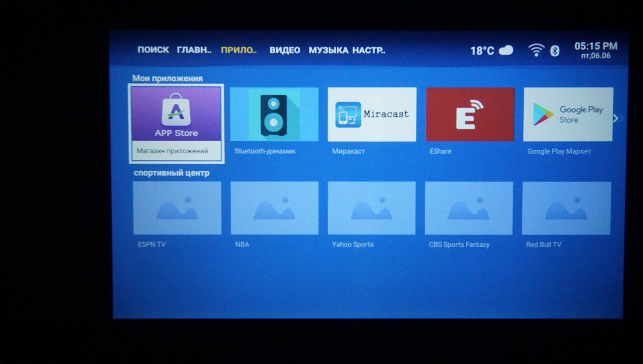This screenshot has width=643, height=364.
Task: Open the NBA placeholder tile
Action: point(274,208)
